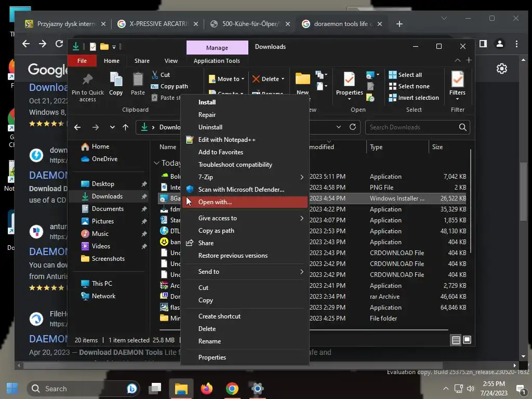
Task: Navigate forward in File Explorer
Action: coord(96,127)
